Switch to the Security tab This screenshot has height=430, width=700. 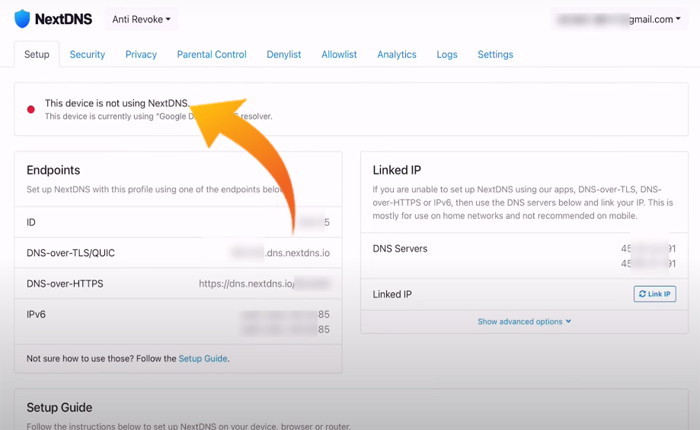[87, 55]
